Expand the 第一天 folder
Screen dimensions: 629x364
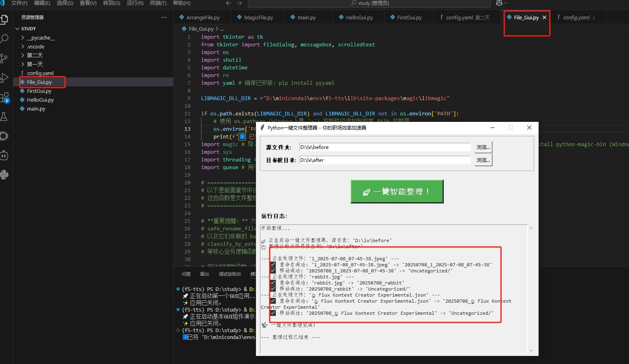(x=23, y=64)
